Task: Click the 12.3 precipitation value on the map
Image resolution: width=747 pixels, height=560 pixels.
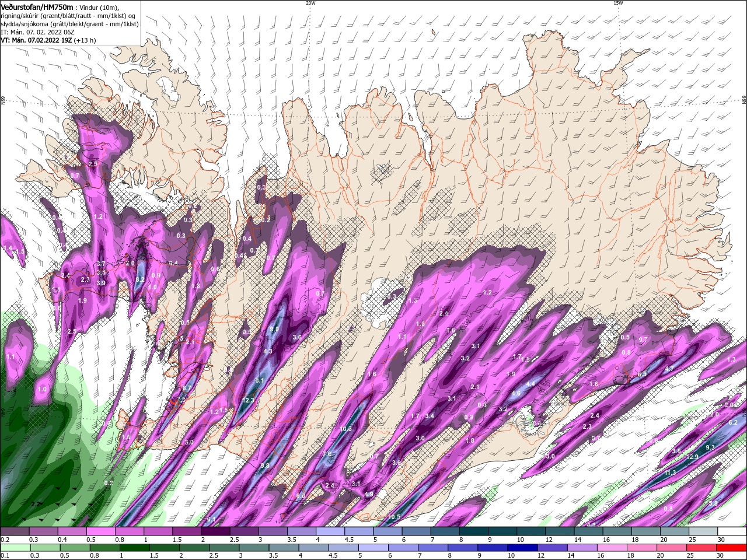Action: point(248,400)
